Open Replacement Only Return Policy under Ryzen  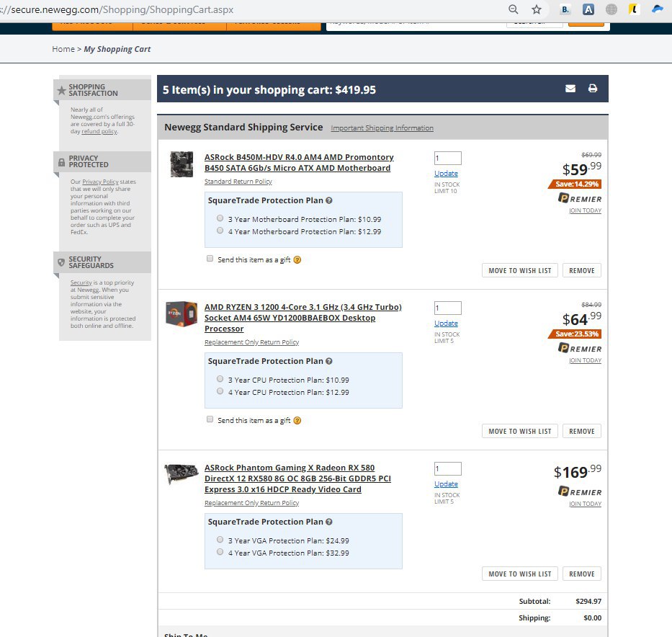(251, 342)
